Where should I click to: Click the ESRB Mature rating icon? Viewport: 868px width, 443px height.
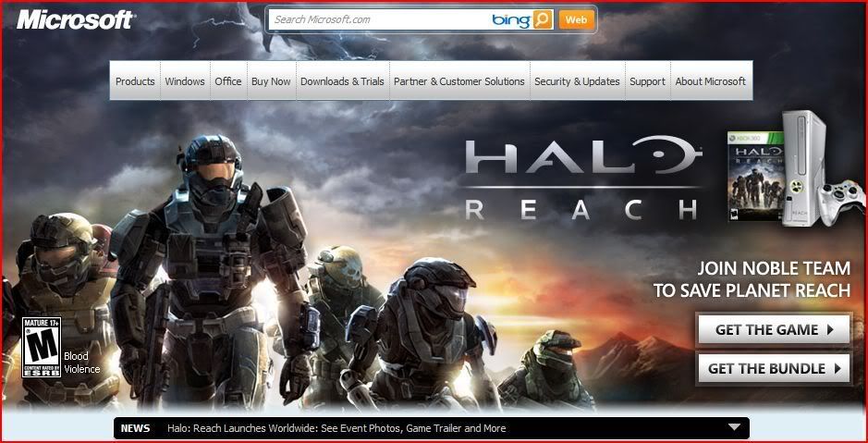[41, 347]
